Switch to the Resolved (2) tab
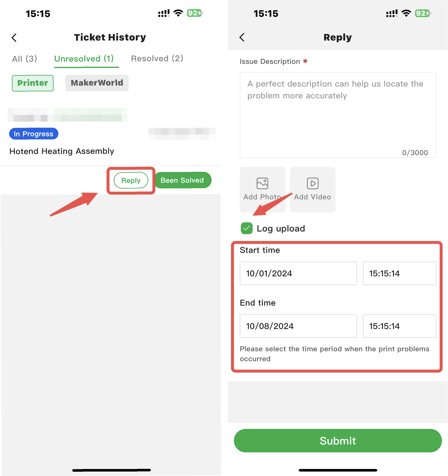Screen dimensions: 448x476 [x=157, y=59]
